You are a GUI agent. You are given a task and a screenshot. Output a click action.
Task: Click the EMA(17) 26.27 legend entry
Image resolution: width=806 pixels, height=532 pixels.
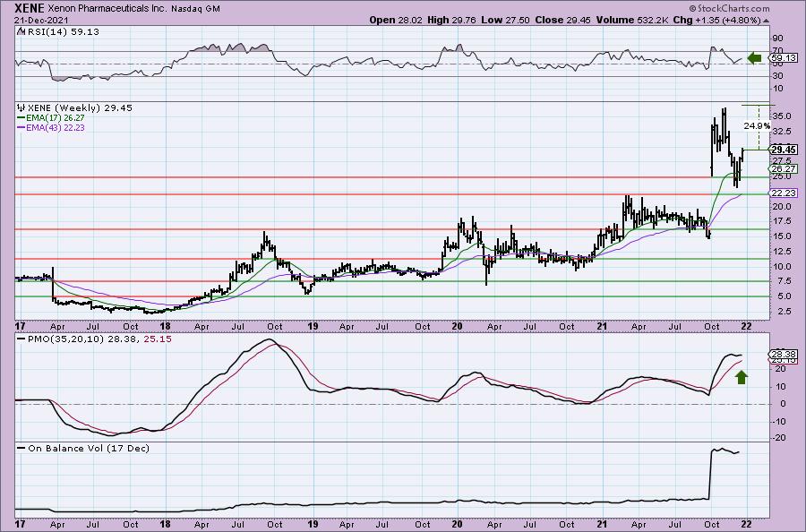(56, 117)
